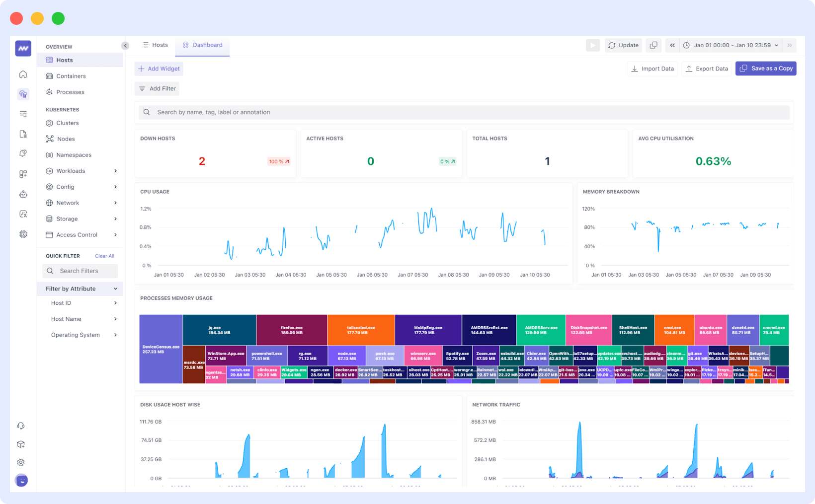815x504 pixels.
Task: Open the Reports document icon
Action: click(x=23, y=134)
